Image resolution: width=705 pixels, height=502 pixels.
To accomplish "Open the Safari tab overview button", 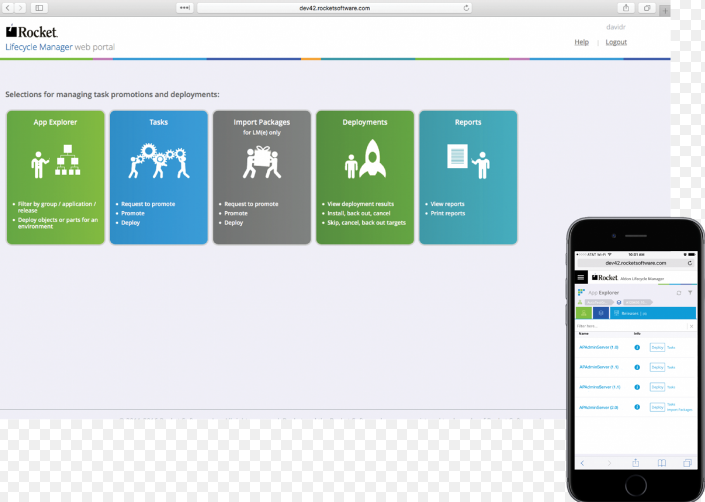I will pyautogui.click(x=648, y=7).
